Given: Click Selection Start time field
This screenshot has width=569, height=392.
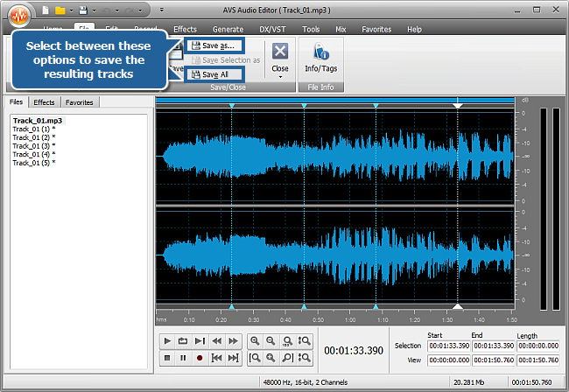Looking at the screenshot, I should point(449,346).
